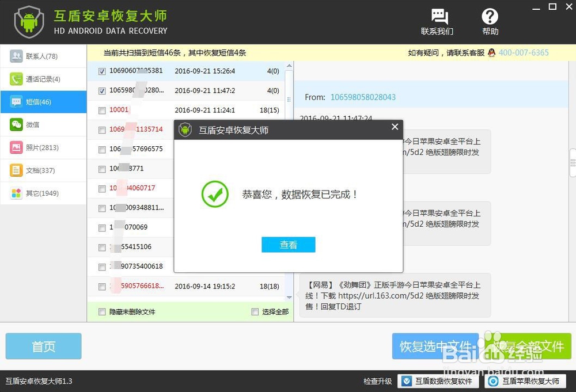Select the 通话记录(4) phone icon

(x=16, y=79)
